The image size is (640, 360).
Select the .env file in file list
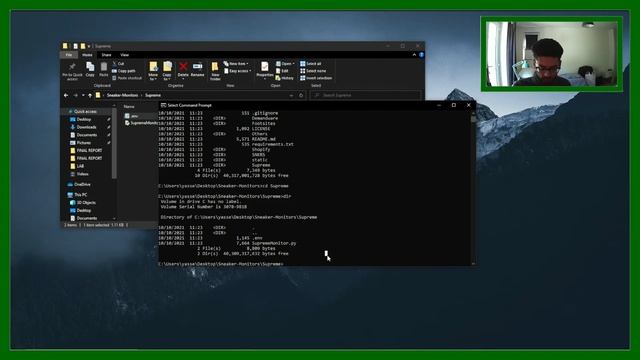tap(131, 116)
